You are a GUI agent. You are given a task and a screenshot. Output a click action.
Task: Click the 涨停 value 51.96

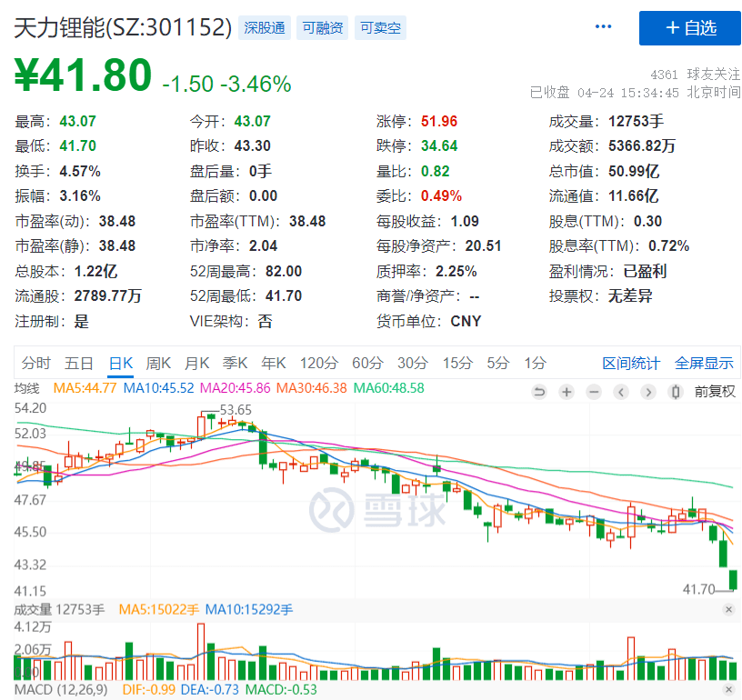(439, 122)
